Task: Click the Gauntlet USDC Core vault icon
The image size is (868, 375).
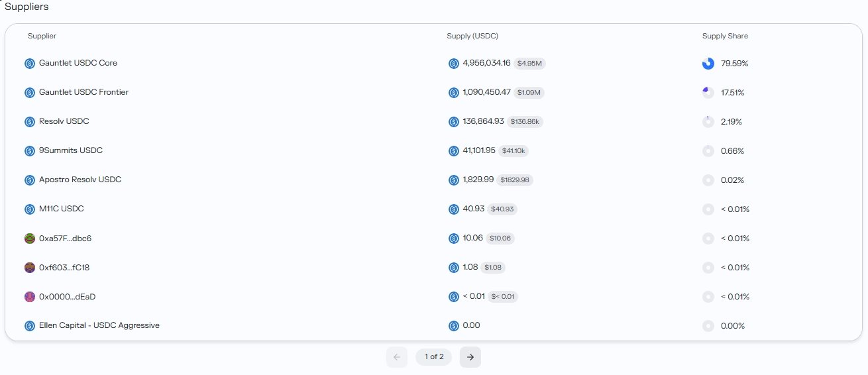Action: [29, 64]
